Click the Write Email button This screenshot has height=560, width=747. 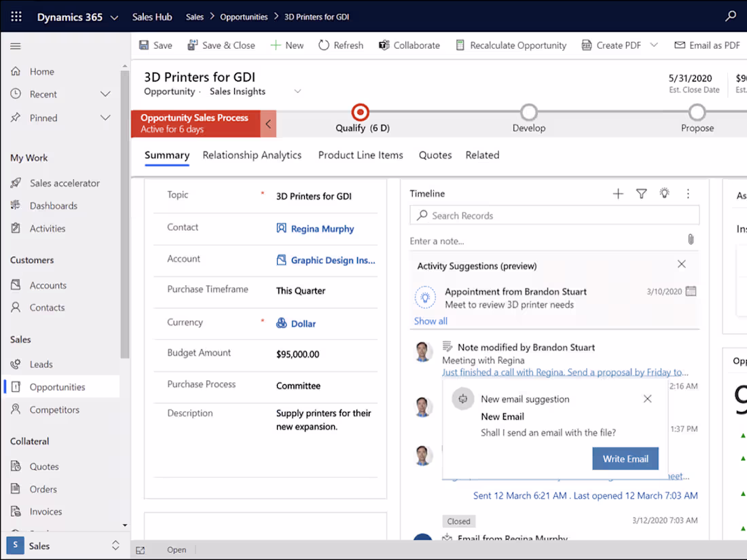point(625,458)
